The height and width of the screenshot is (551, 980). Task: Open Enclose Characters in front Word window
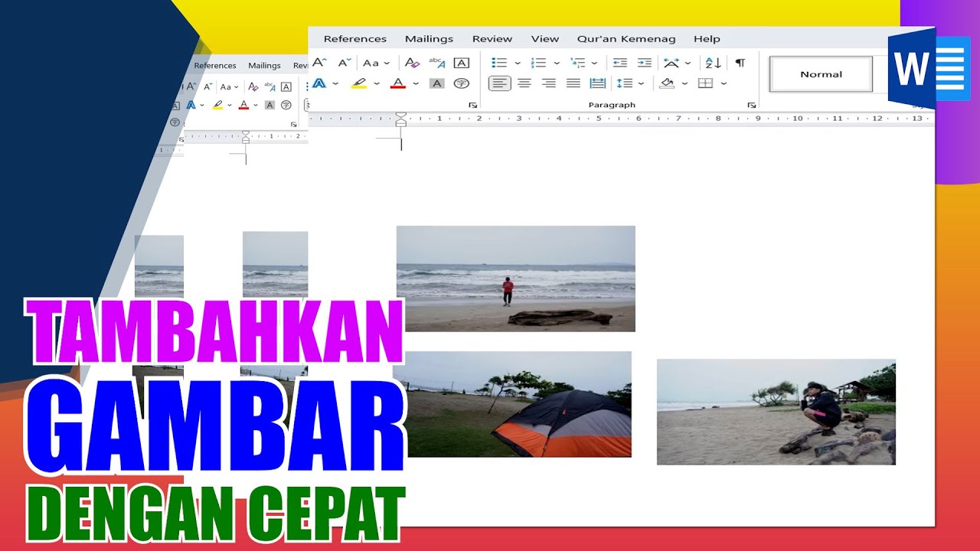click(461, 83)
